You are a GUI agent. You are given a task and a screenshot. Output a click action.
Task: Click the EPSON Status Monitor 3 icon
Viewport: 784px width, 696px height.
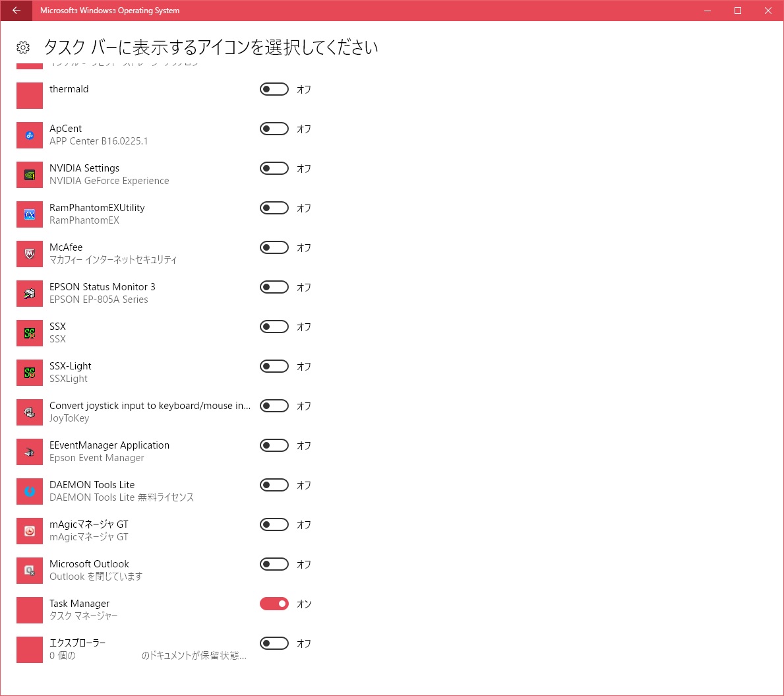coord(30,294)
